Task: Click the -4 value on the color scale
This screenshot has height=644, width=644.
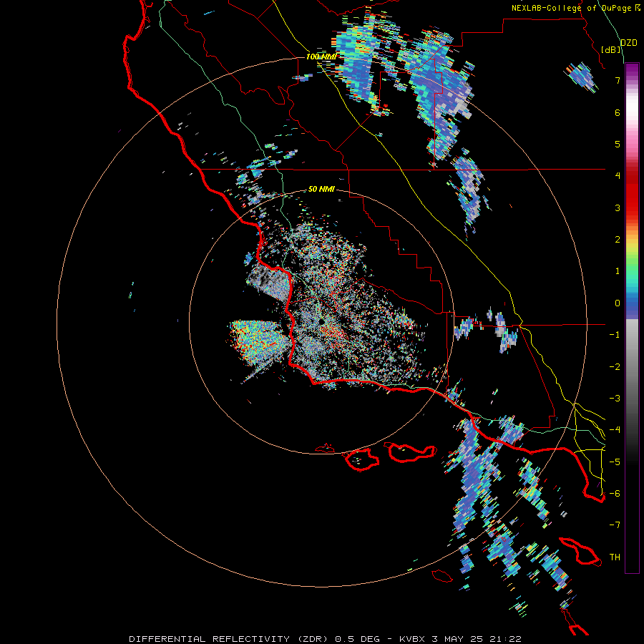Action: click(x=615, y=430)
